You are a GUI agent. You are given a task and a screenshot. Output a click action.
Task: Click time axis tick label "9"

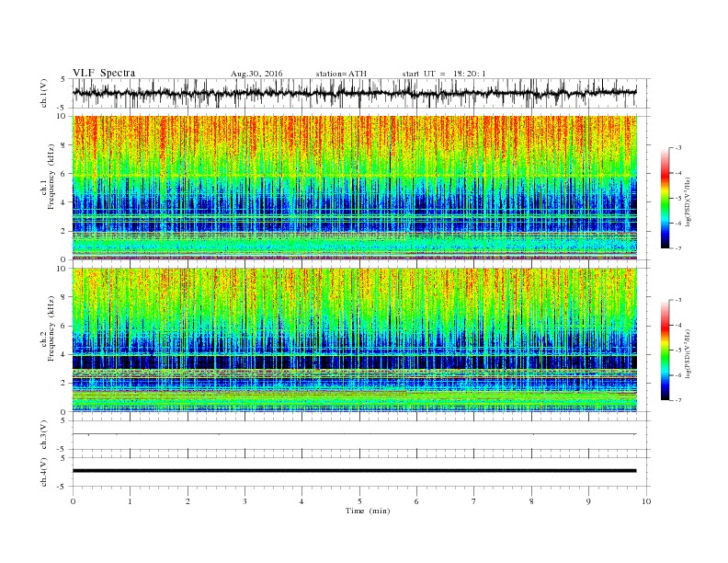pyautogui.click(x=588, y=501)
